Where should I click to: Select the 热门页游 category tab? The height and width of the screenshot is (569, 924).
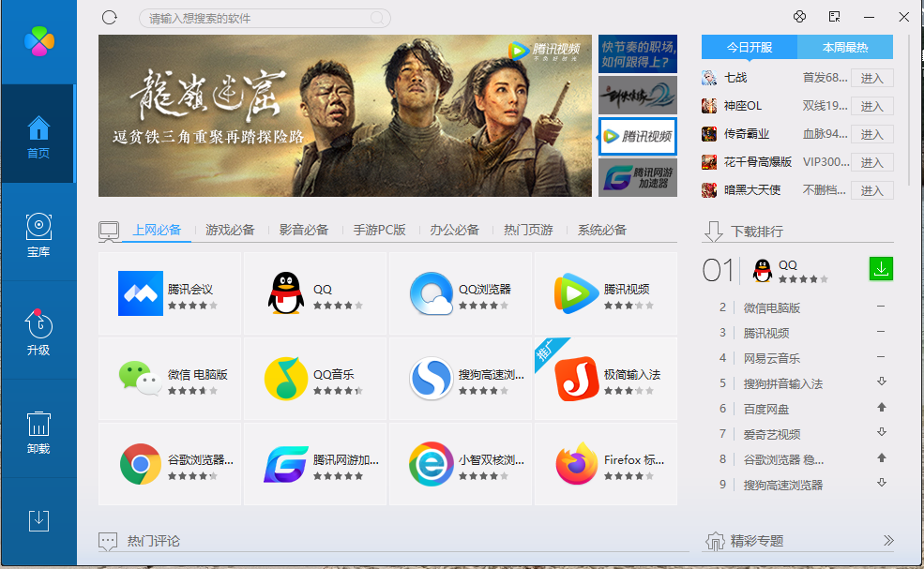528,230
